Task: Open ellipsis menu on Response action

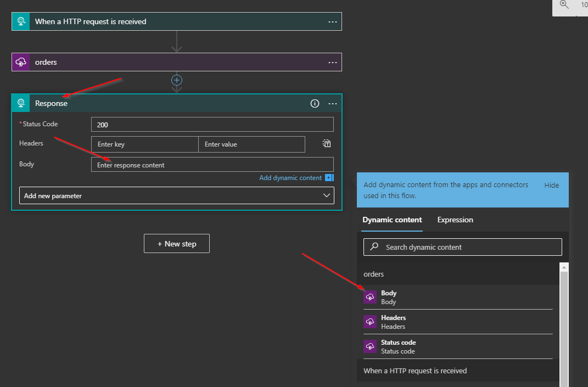Action: click(333, 103)
